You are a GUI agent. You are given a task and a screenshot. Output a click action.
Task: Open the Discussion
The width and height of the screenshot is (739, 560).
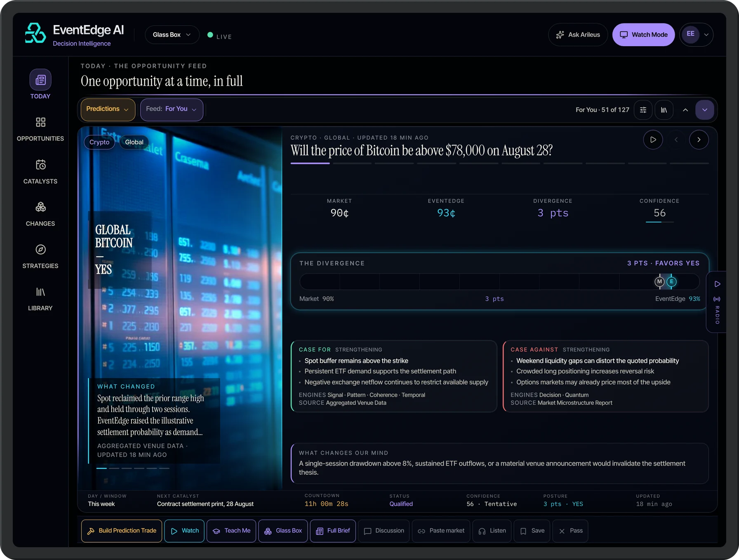(384, 531)
